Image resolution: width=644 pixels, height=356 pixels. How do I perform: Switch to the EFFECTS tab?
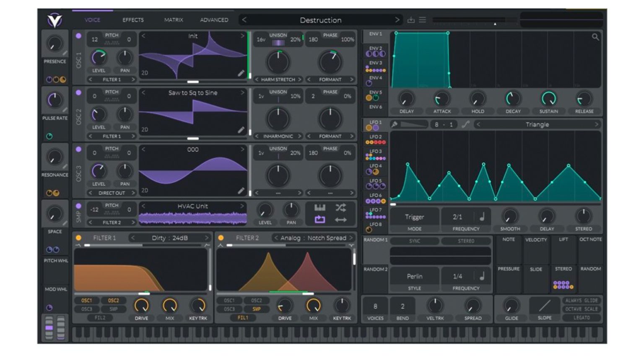tap(133, 20)
